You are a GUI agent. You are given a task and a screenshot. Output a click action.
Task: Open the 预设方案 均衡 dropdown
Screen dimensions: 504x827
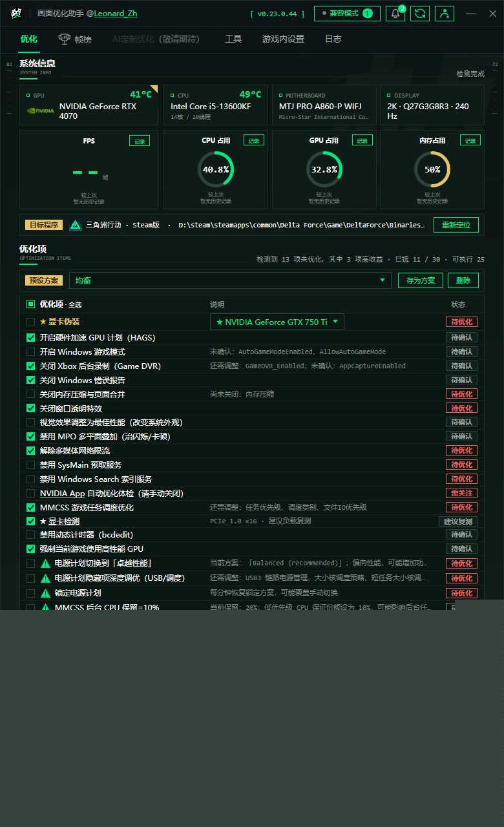coord(230,280)
